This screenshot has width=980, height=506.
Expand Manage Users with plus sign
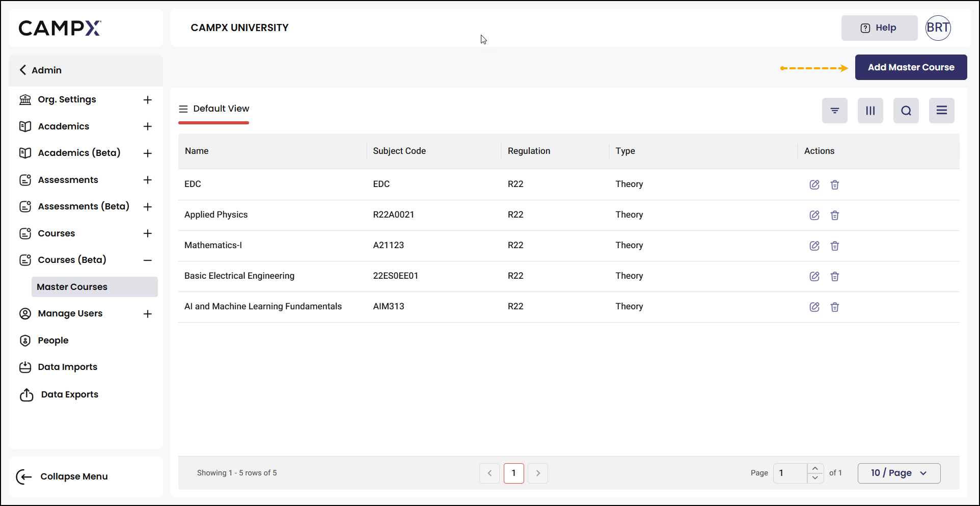pos(148,314)
